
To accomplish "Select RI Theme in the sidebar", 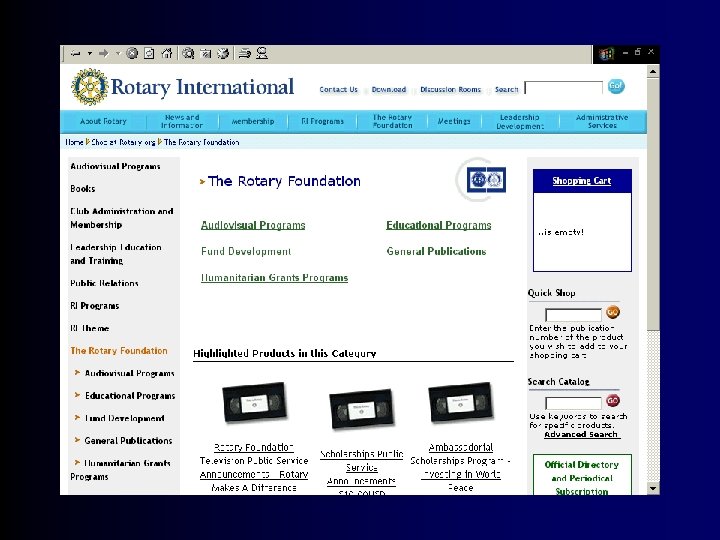I will [90, 328].
